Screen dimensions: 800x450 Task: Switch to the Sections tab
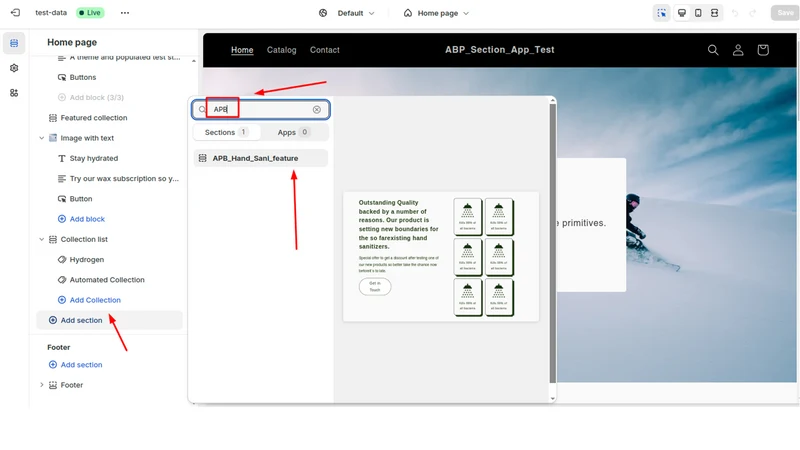pos(227,132)
